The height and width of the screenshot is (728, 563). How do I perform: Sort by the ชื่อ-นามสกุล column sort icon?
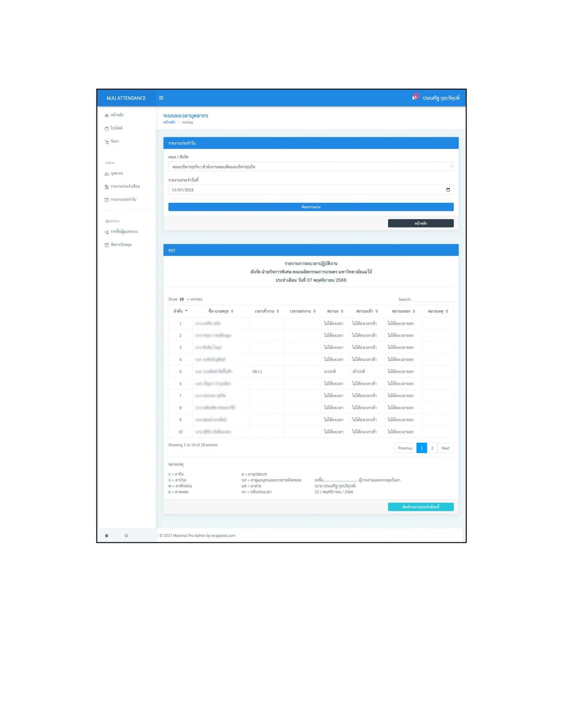[232, 311]
